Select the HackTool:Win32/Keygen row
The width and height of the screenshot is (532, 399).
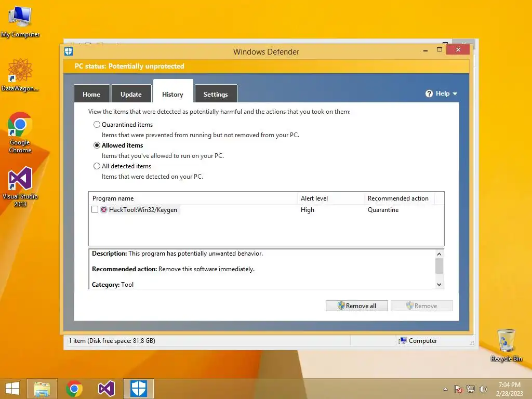point(267,210)
